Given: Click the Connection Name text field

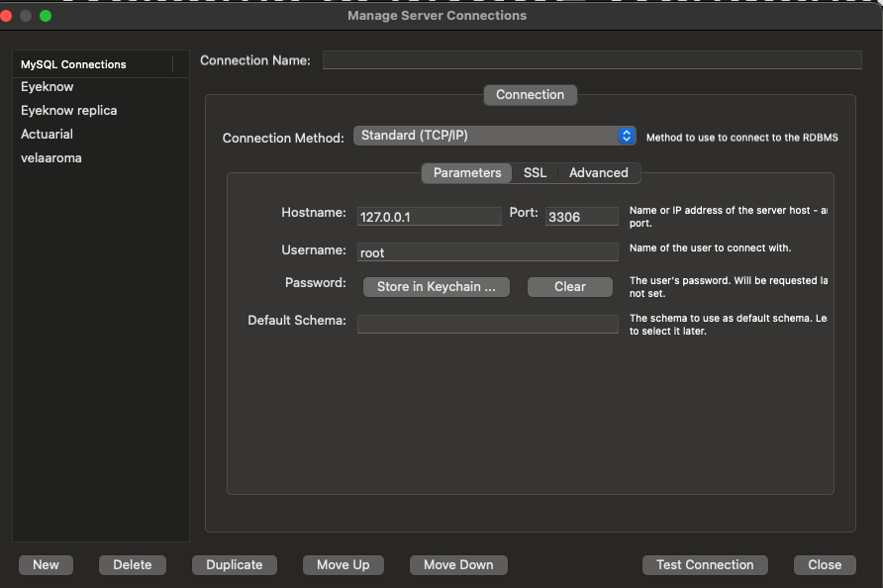Looking at the screenshot, I should (591, 60).
